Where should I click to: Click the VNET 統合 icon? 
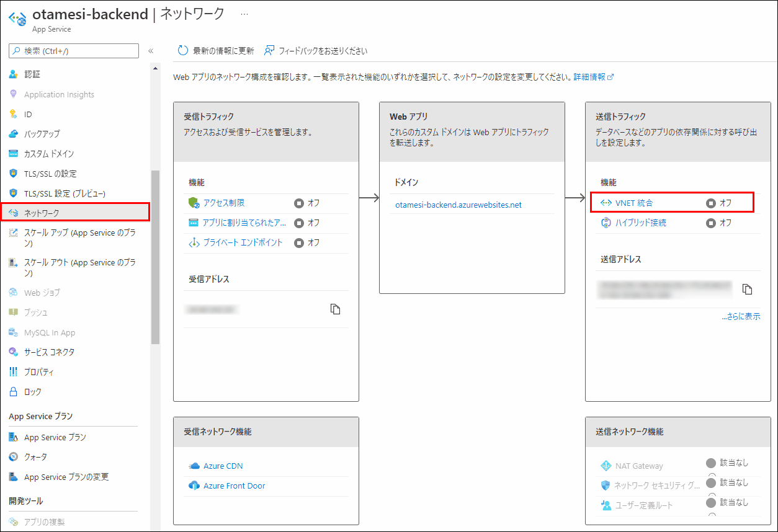coord(606,203)
